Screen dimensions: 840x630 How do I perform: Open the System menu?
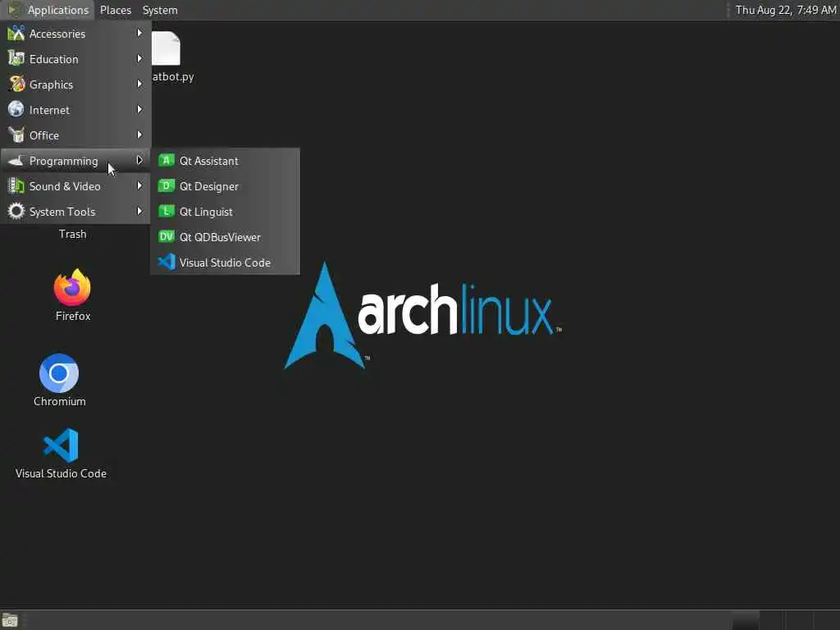point(160,10)
